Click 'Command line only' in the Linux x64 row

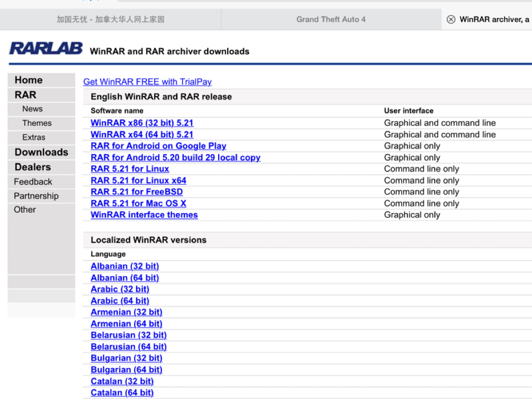click(x=421, y=180)
